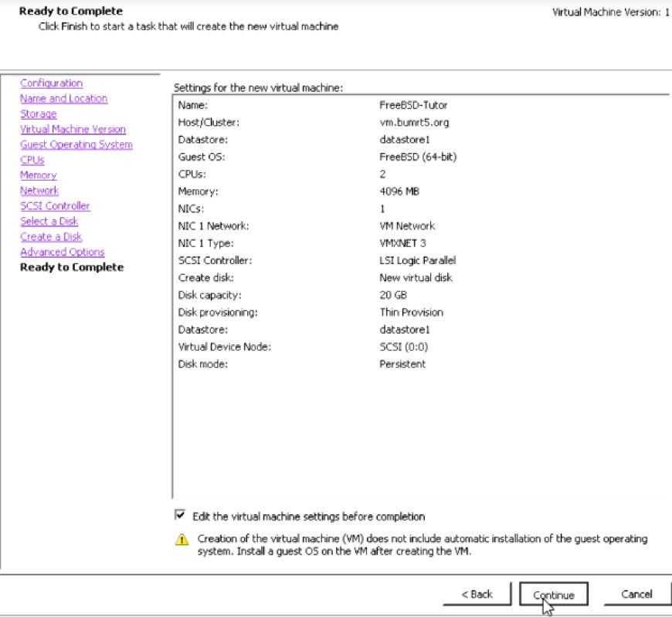The height and width of the screenshot is (617, 672).
Task: Click the Host/Cluster label
Action: [209, 123]
